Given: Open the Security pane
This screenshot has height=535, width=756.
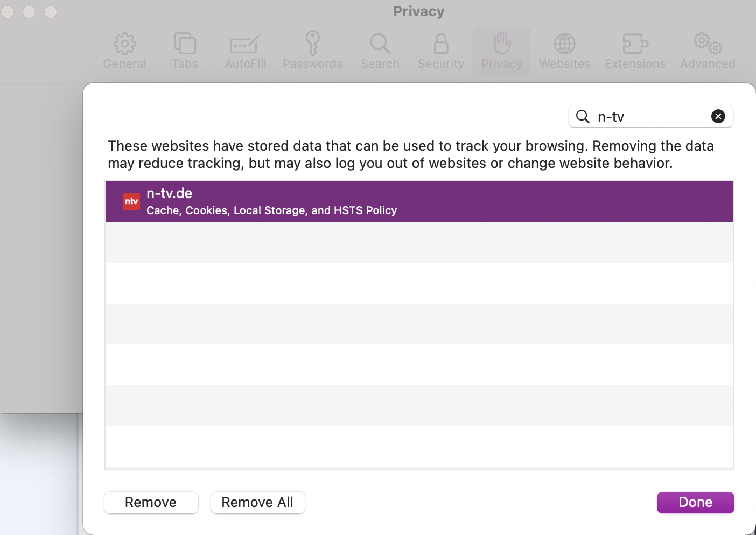Looking at the screenshot, I should (441, 51).
